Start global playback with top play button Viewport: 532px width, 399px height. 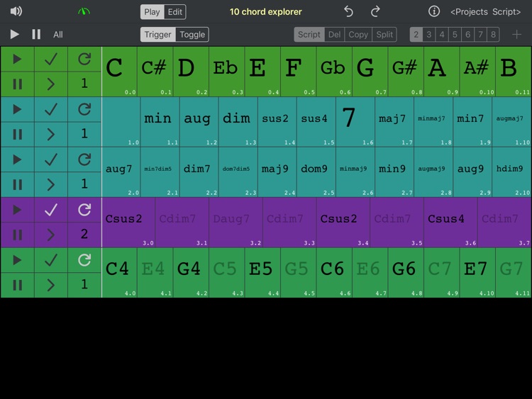14,34
